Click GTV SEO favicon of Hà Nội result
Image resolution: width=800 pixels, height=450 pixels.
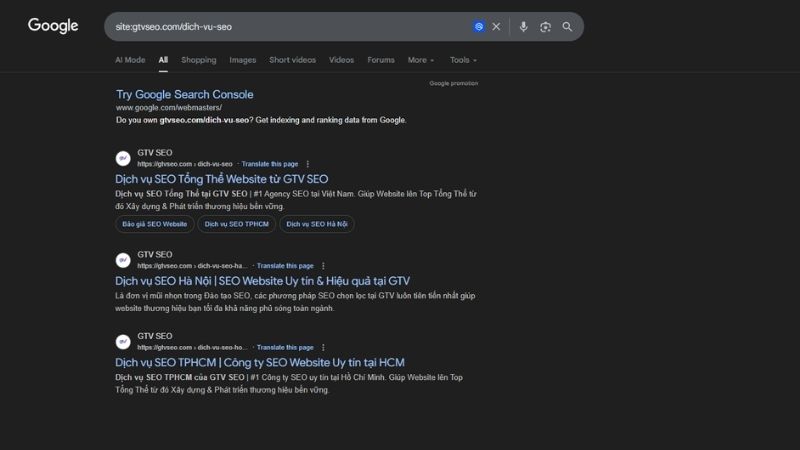tap(123, 260)
